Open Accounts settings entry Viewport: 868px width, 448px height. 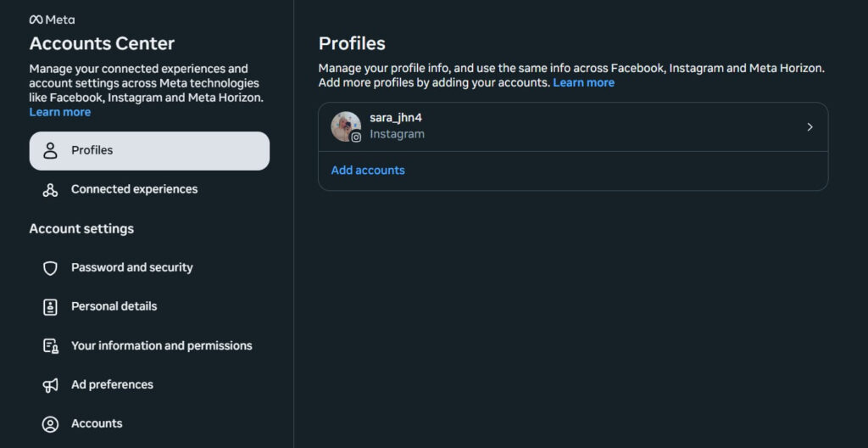[x=149, y=424]
